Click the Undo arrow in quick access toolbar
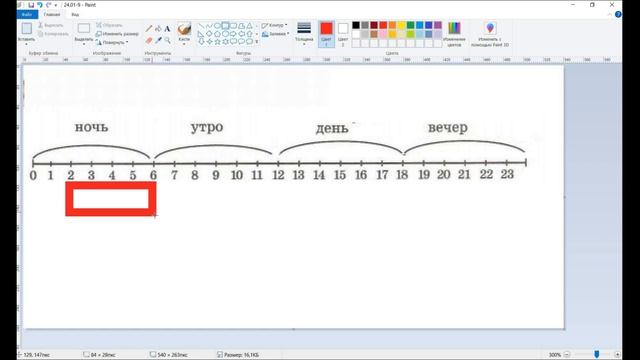This screenshot has height=360, width=640. [x=40, y=5]
